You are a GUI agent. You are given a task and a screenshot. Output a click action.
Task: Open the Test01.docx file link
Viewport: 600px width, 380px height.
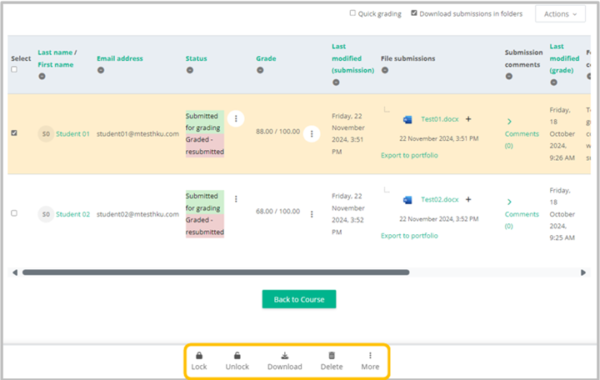[x=440, y=119]
